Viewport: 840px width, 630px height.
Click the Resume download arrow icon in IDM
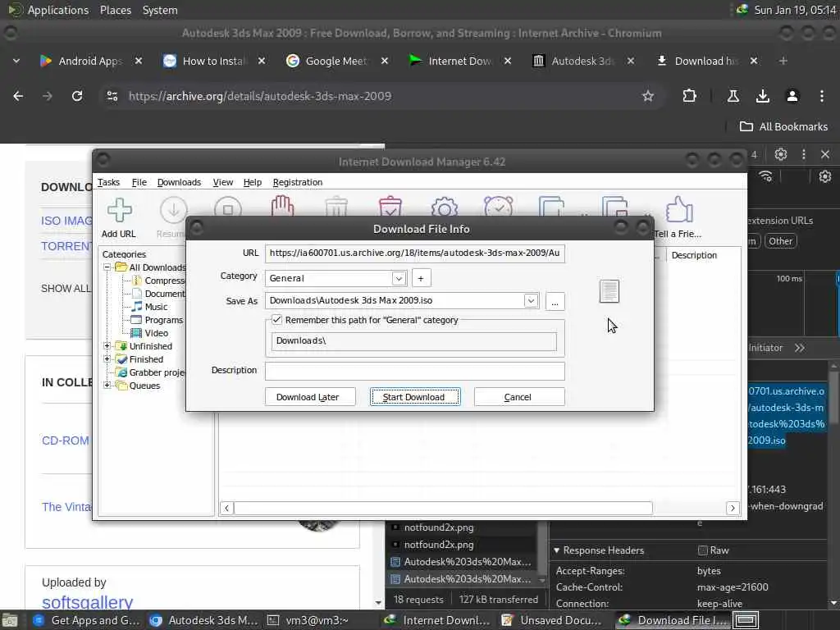click(174, 210)
